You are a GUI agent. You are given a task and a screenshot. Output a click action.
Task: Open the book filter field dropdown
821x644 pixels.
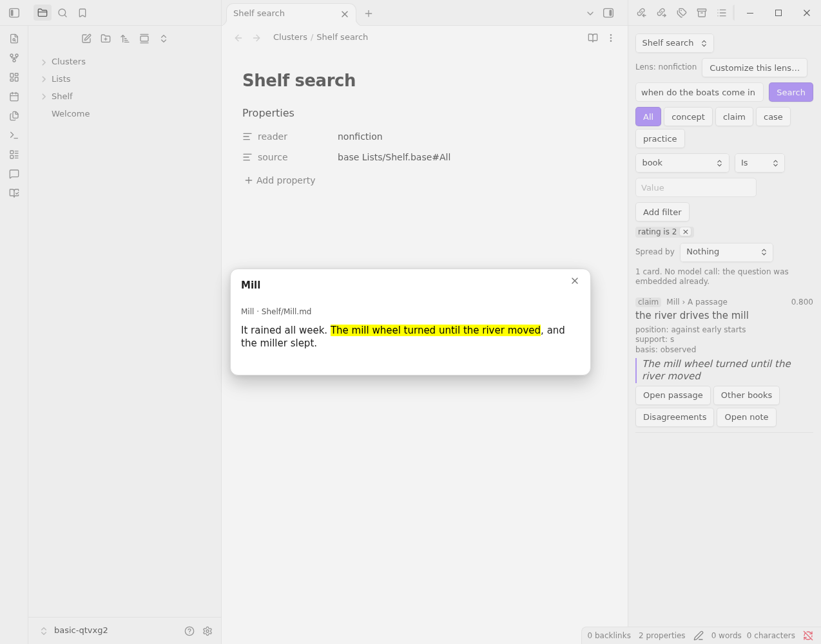click(682, 163)
